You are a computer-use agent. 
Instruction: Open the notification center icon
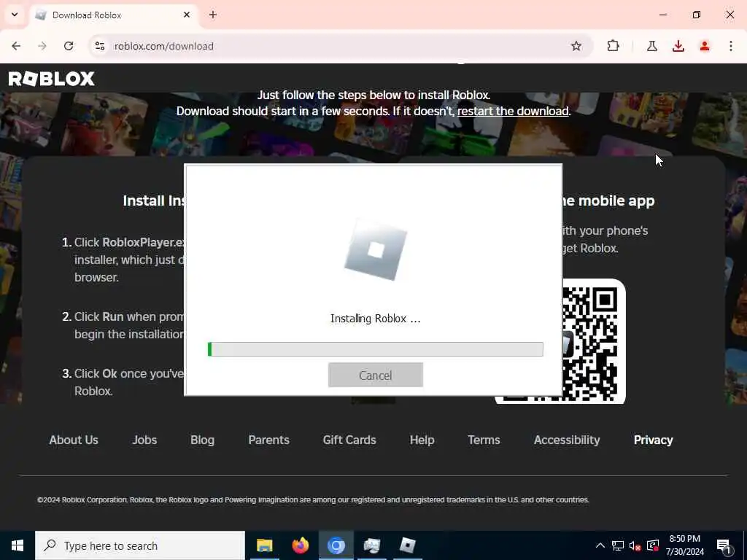[x=724, y=545]
